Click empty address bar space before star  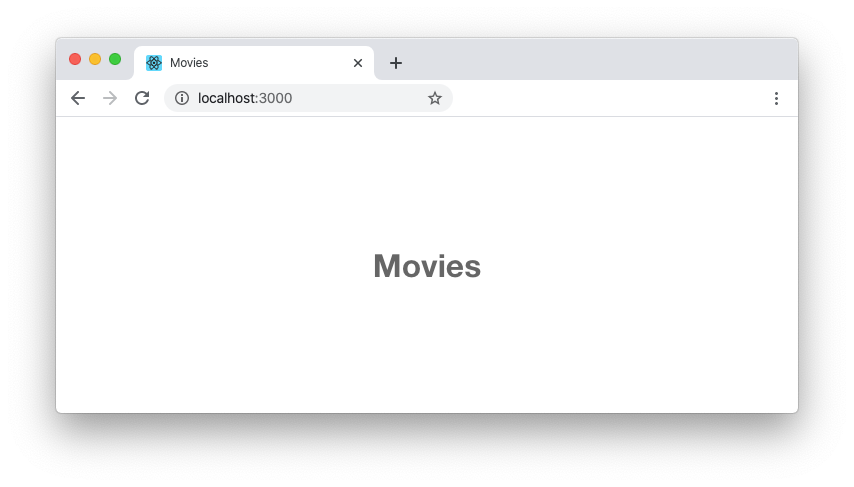tap(359, 98)
